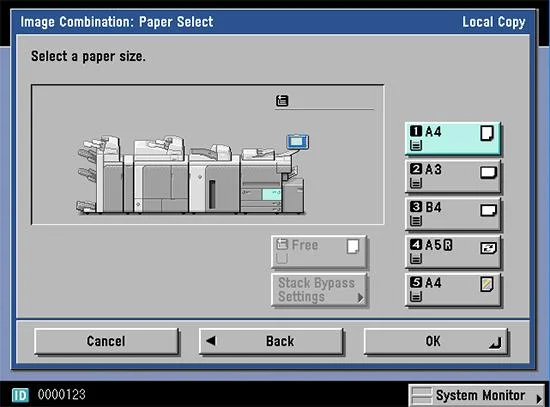Click landscape page icon on B4 drawer
550x407 pixels.
[488, 211]
